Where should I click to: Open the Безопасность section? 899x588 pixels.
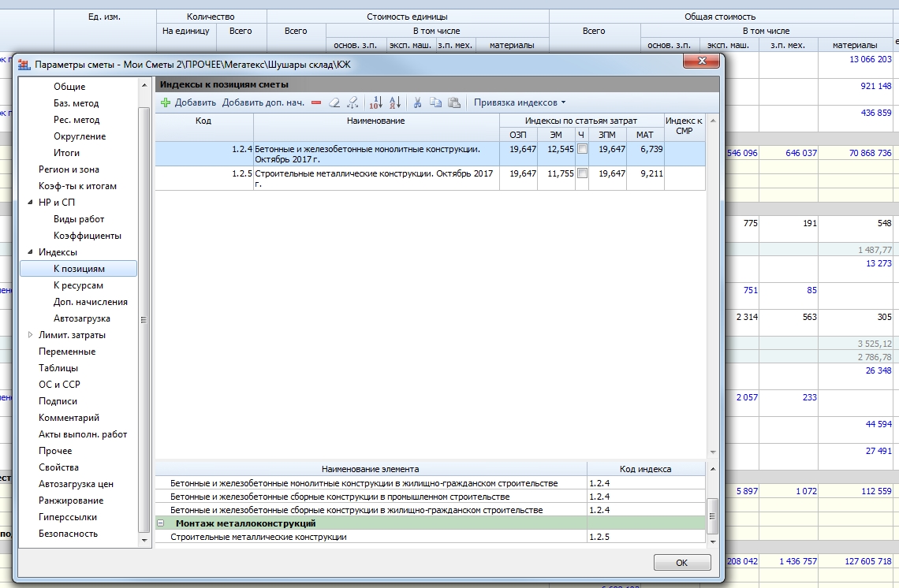(x=69, y=534)
